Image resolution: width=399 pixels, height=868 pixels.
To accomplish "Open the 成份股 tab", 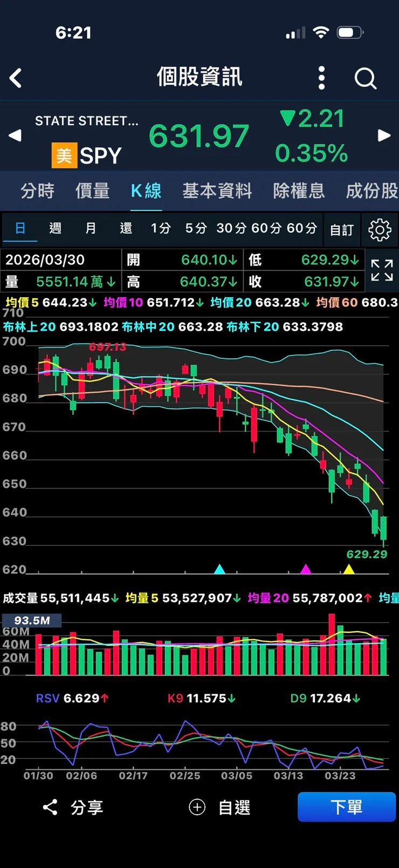I will point(372,191).
